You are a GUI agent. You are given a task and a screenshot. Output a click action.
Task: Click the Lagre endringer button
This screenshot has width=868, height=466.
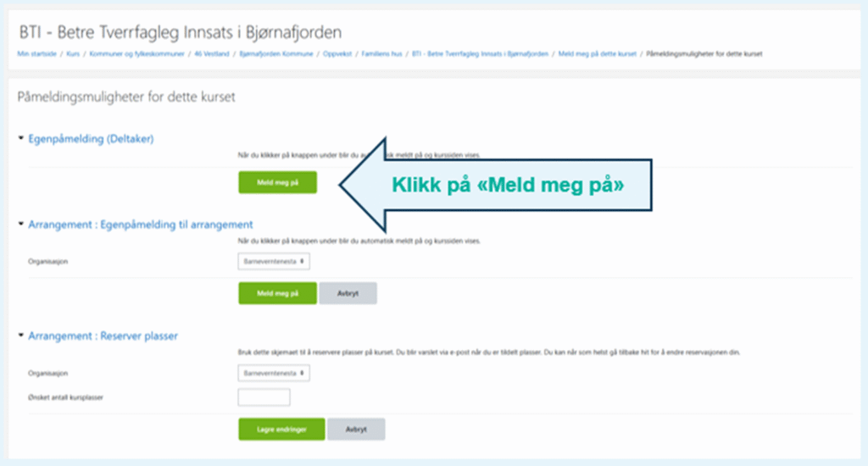tap(281, 429)
